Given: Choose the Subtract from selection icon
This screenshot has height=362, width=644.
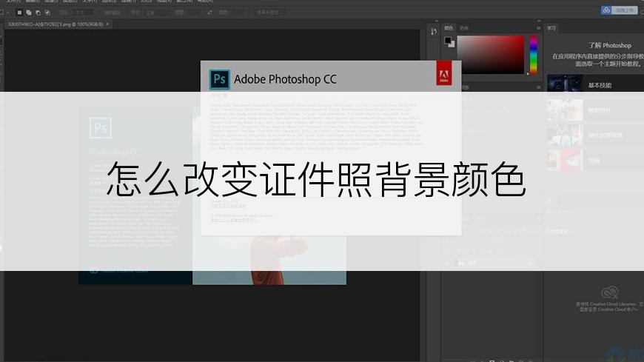Looking at the screenshot, I should pos(38,13).
